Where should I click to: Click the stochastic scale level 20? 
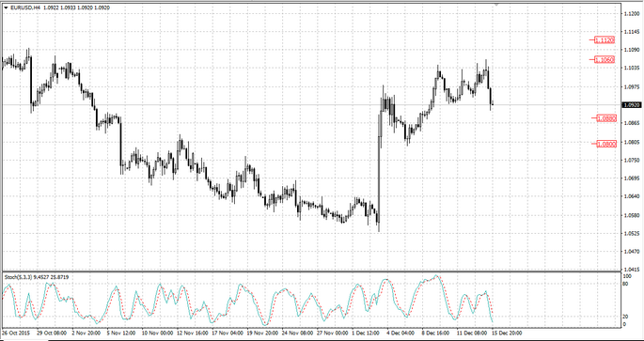click(x=625, y=317)
